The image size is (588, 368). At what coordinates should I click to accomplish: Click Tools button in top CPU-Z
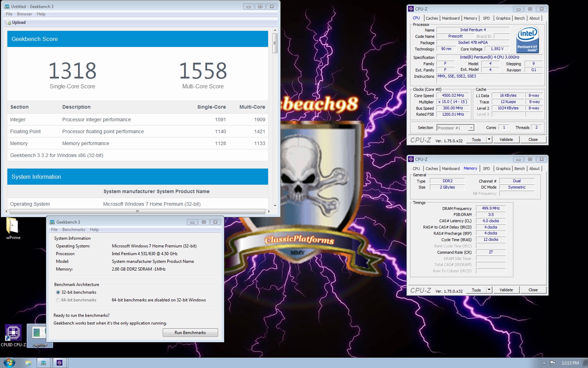476,139
